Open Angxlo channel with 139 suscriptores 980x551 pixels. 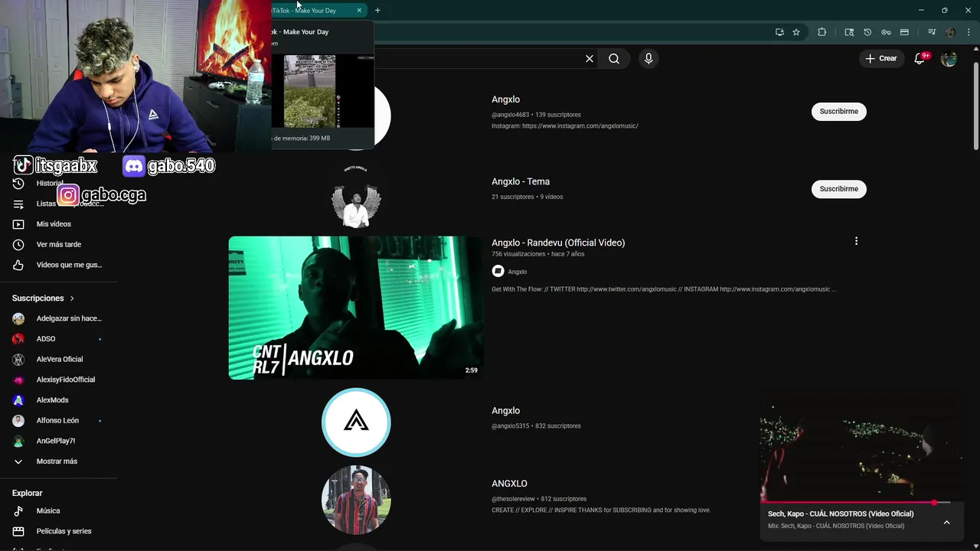click(x=506, y=99)
